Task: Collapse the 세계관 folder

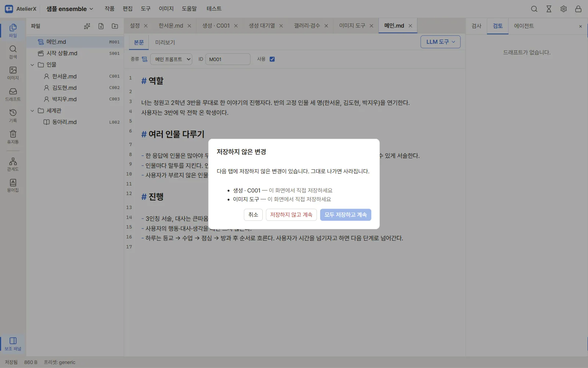Action: coord(32,110)
